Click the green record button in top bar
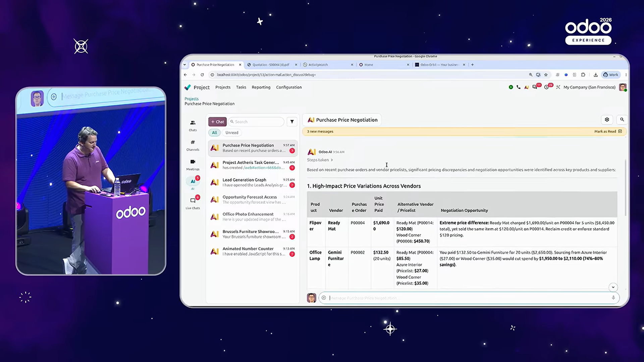 [x=511, y=87]
